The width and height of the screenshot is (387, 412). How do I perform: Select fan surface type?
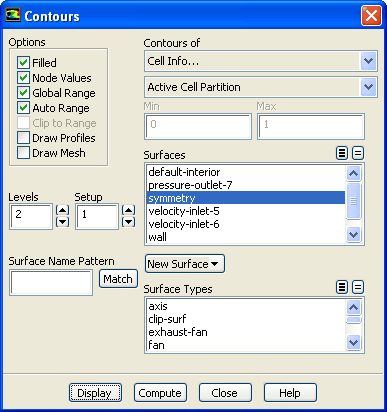tap(246, 345)
